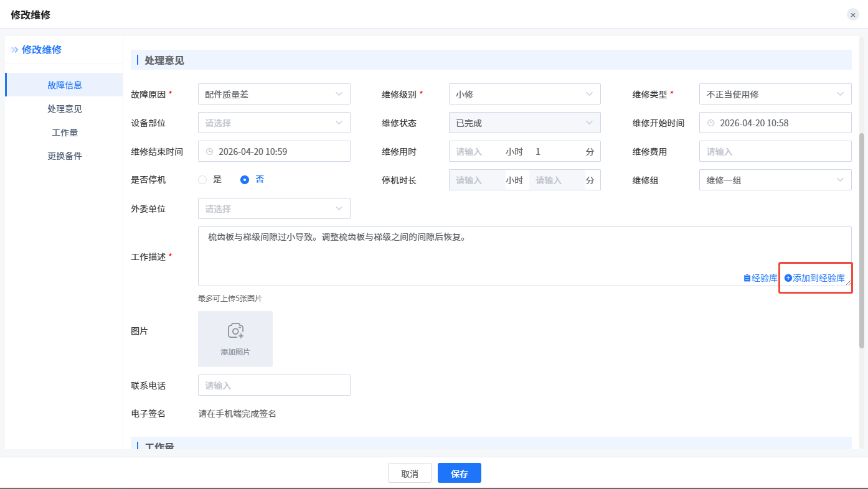868x489 pixels.
Task: Expand the 维修级别 dropdown showing 小修
Action: pos(524,94)
